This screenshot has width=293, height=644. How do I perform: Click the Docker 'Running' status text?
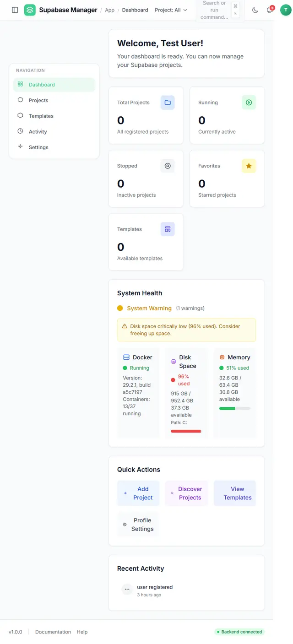pos(140,368)
